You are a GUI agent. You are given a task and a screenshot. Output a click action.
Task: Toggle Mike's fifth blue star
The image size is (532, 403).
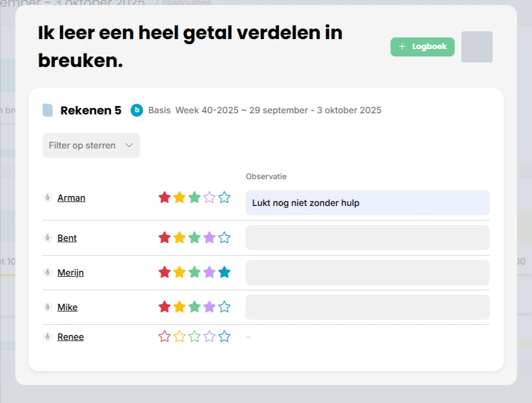(224, 306)
